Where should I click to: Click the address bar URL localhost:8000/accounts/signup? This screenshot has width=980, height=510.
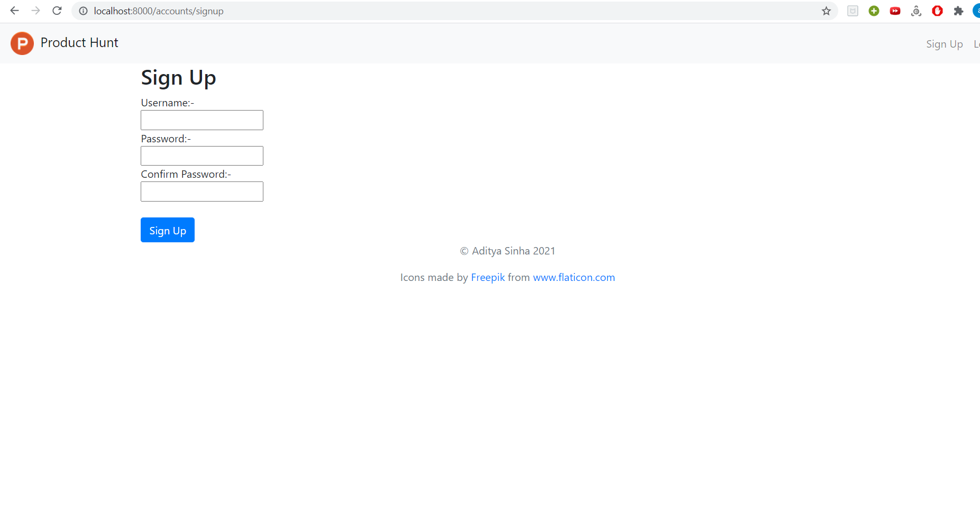tap(159, 11)
